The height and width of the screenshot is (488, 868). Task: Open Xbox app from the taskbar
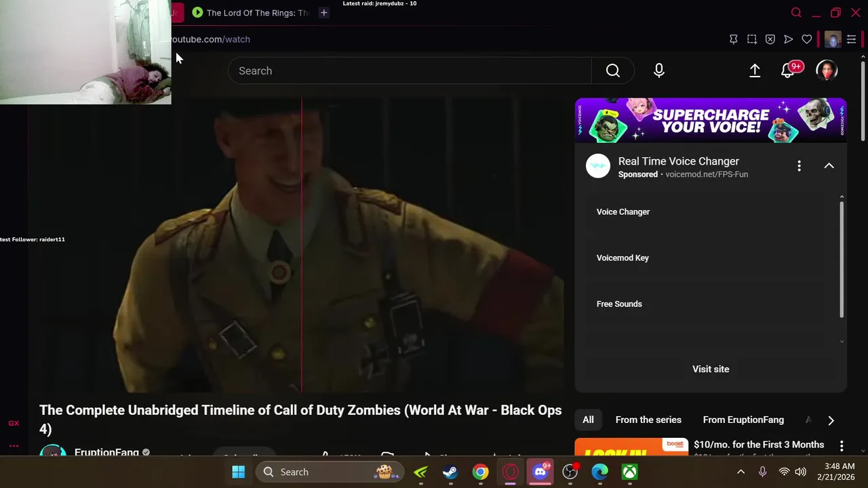point(630,472)
